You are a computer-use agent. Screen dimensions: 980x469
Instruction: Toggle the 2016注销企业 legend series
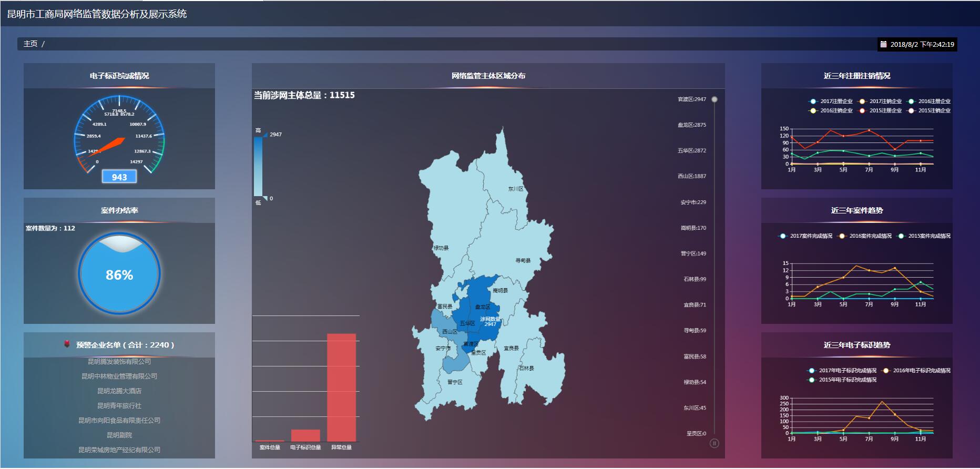pos(831,111)
